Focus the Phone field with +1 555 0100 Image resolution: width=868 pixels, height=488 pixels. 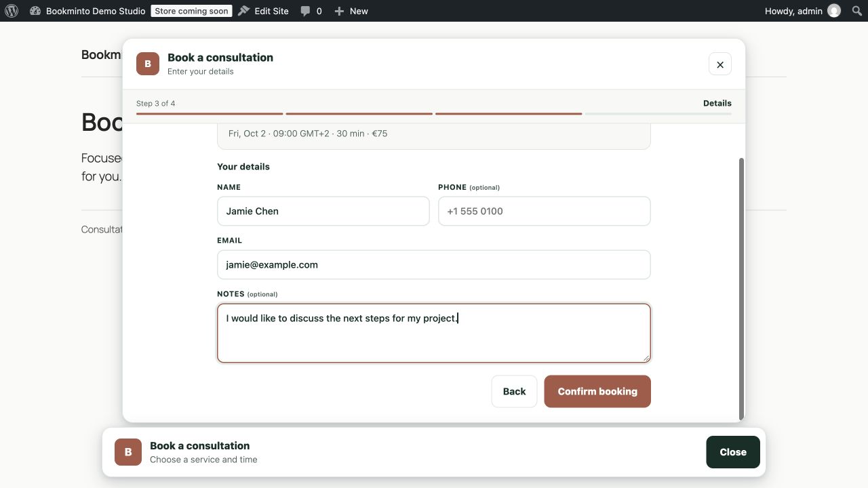(545, 211)
